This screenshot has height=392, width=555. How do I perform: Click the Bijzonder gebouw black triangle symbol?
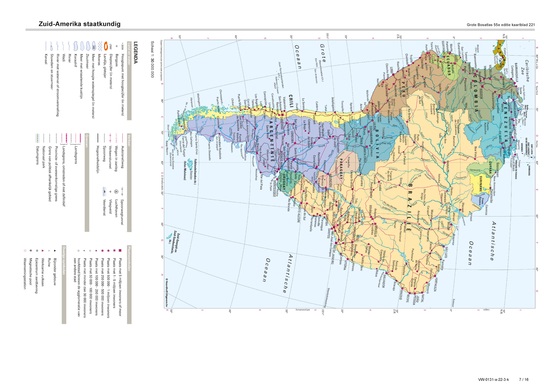[55, 251]
